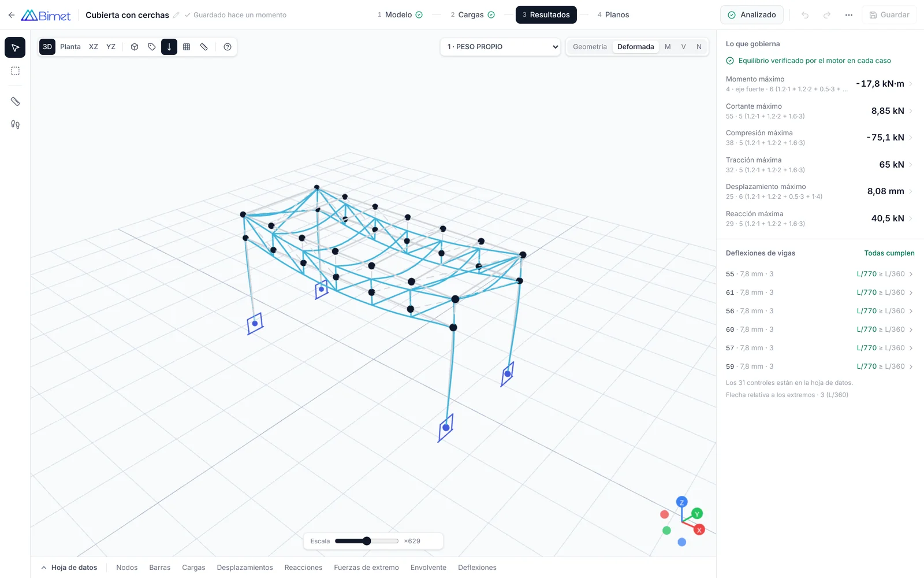This screenshot has height=578, width=924.
Task: Show the Geometría result mode
Action: coord(590,47)
